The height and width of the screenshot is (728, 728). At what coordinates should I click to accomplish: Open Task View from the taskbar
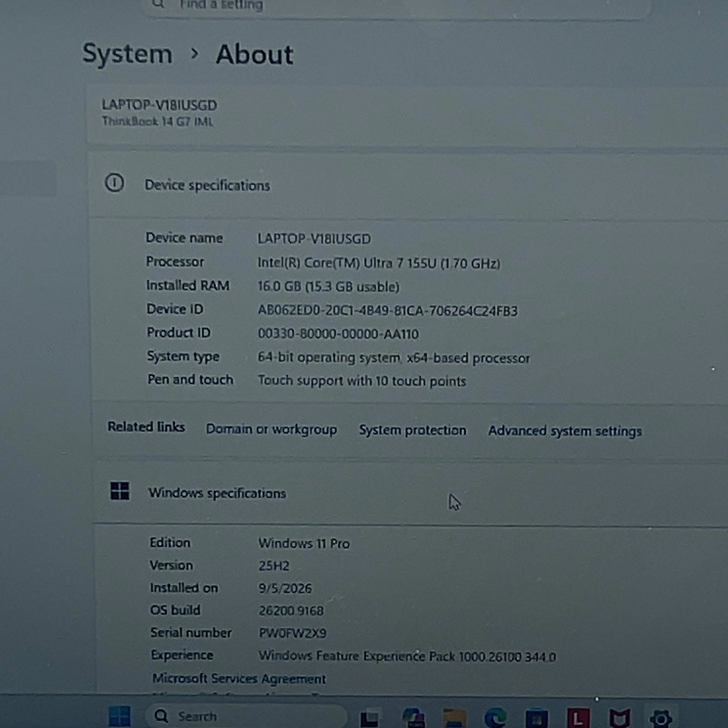click(370, 718)
